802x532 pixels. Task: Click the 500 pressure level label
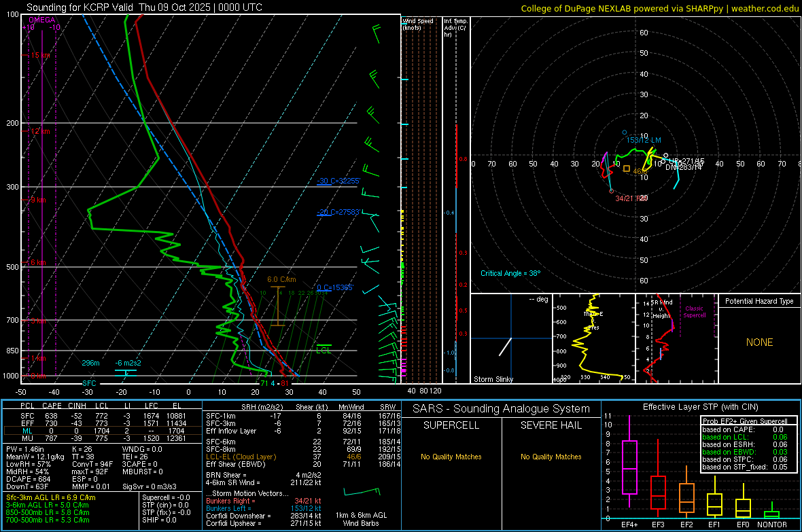12,267
